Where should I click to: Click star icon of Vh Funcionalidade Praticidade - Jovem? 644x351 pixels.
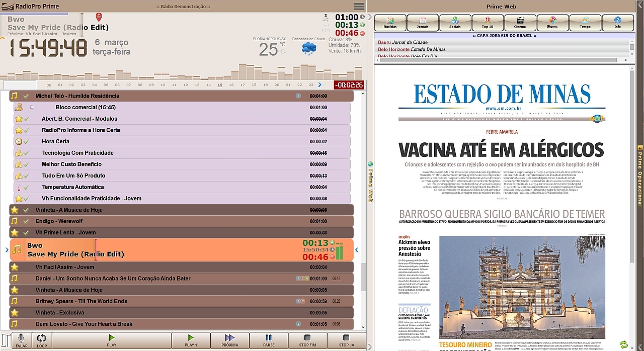[19, 199]
